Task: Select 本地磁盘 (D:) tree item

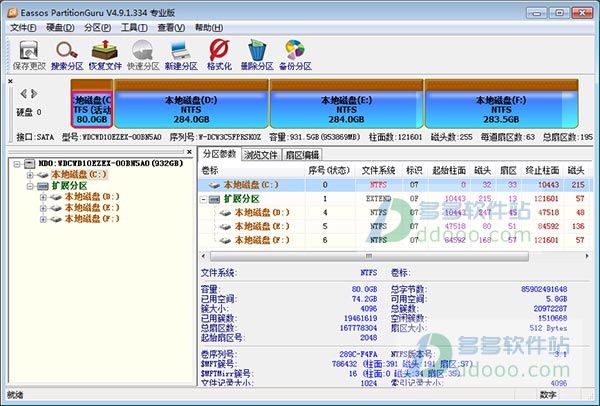Action: pos(92,197)
